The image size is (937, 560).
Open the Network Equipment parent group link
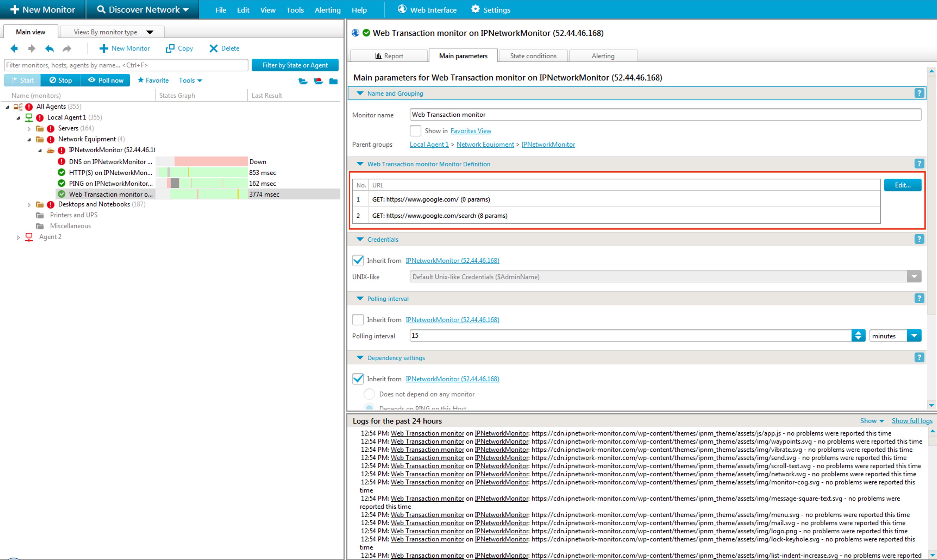click(485, 144)
